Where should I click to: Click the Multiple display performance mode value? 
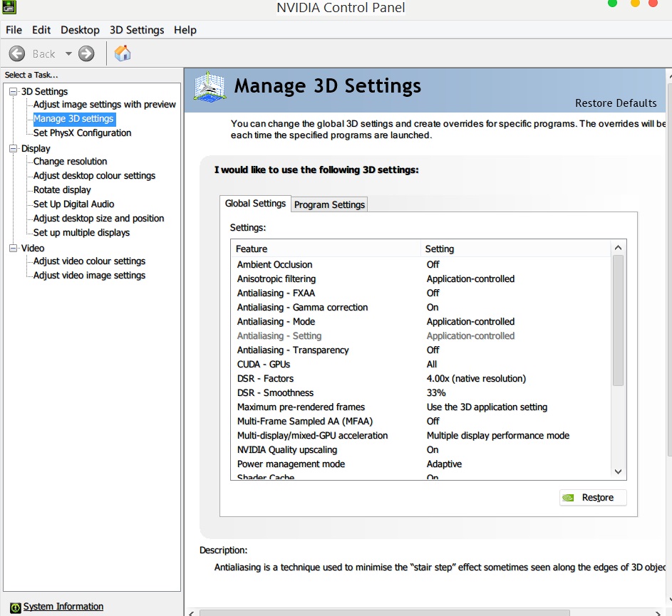coord(498,436)
